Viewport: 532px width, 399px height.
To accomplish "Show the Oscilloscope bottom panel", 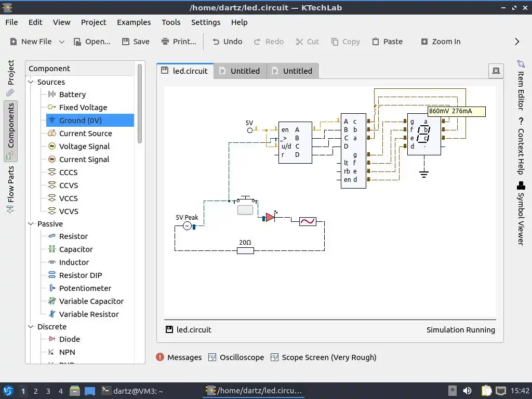I will tap(236, 357).
